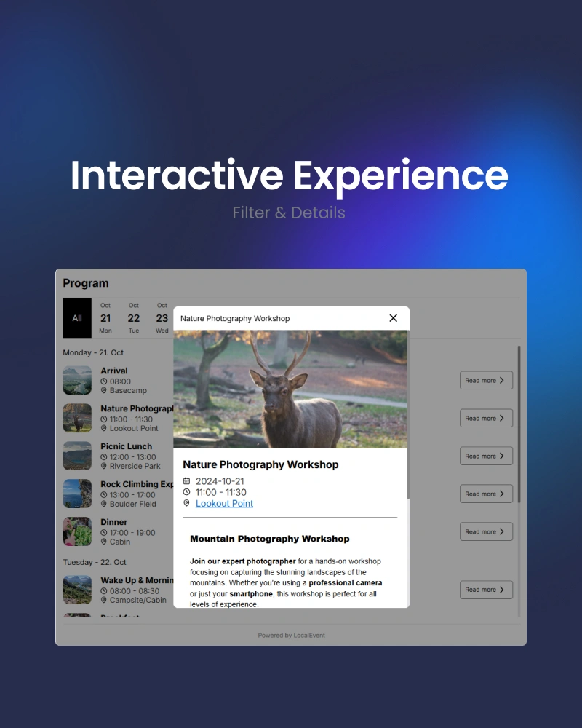Click Read more for Nature Photography
Screen dimensions: 582x728
click(486, 419)
